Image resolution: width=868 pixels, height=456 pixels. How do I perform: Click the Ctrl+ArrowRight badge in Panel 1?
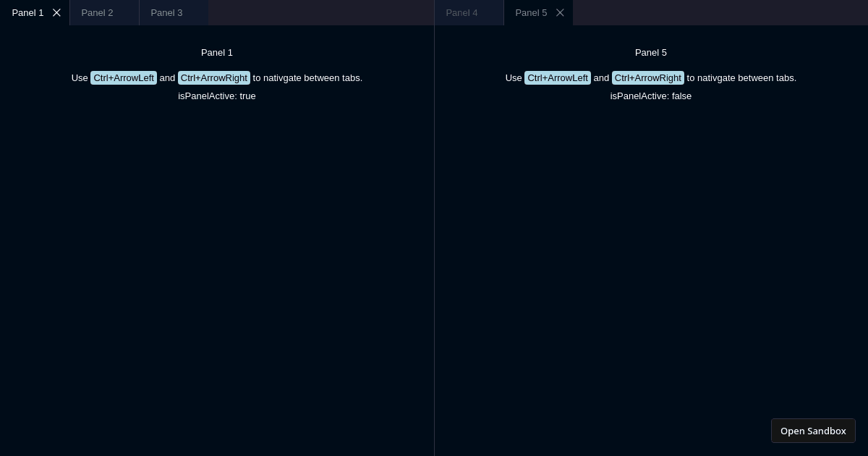(214, 78)
